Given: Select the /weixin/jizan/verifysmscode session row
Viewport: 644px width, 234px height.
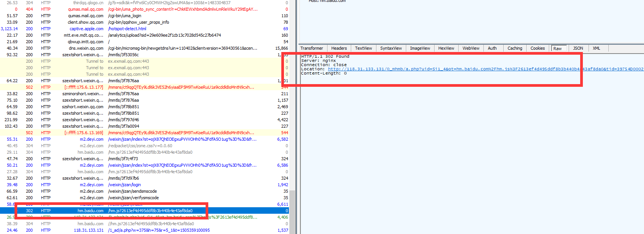Looking at the screenshot, I should click(x=144, y=198).
